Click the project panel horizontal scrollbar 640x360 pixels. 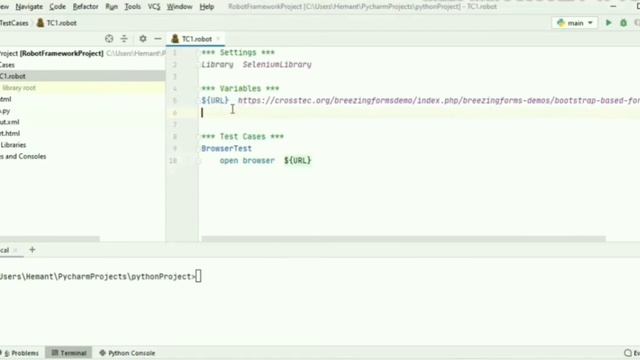click(49, 239)
